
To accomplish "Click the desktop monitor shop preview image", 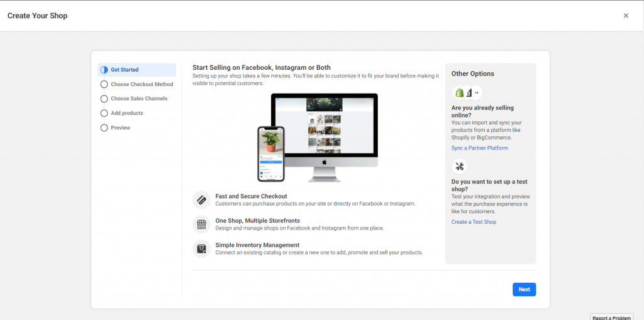I will pyautogui.click(x=325, y=138).
